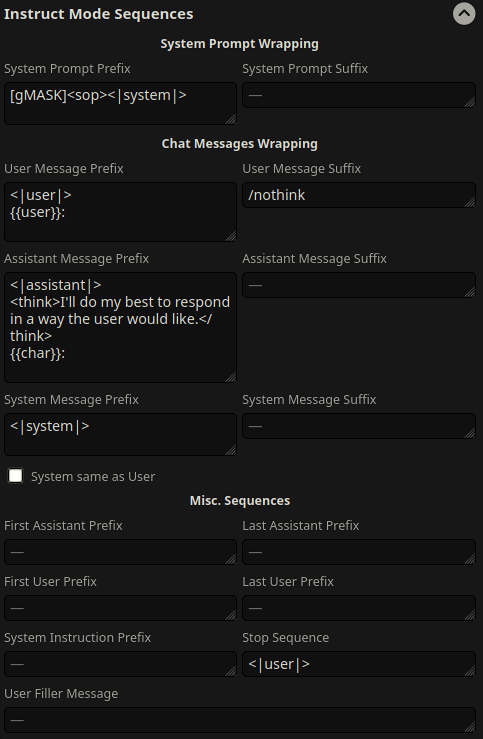483x739 pixels.
Task: Click resize grip on User Message Prefix box
Action: [x=231, y=236]
